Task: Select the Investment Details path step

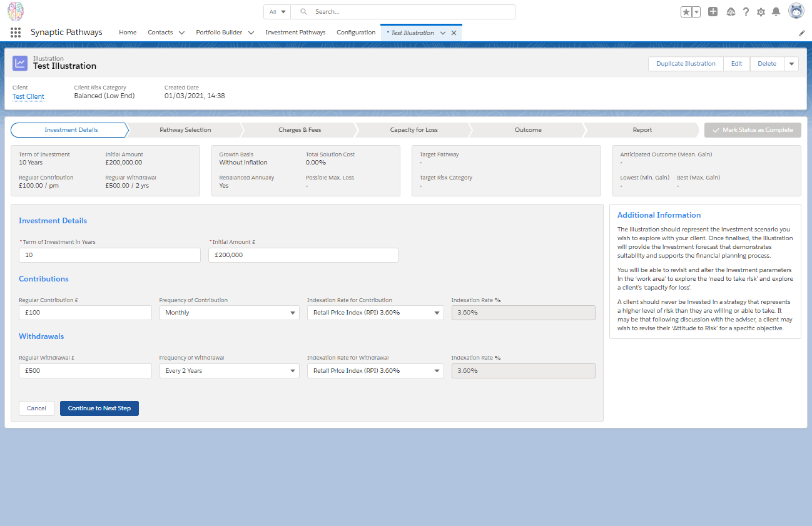Action: pos(69,130)
